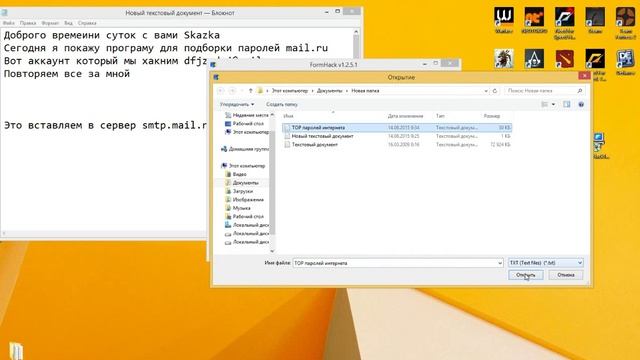640x360 pixels.
Task: Sort files by the Имя column header
Action: 288,116
